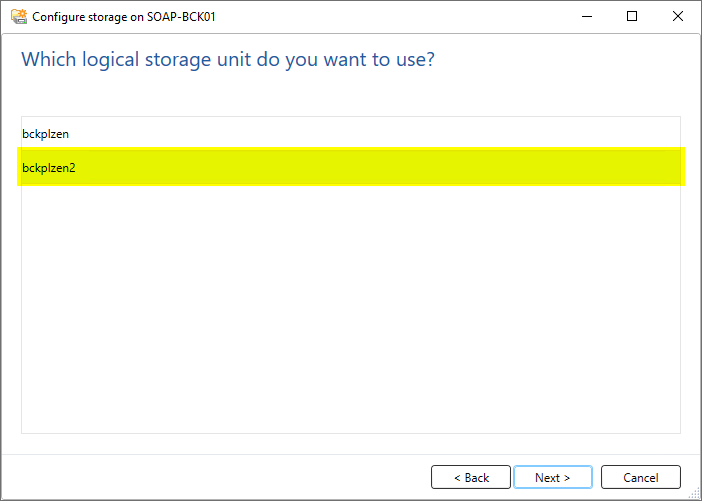Viewport: 703px width, 501px height.
Task: Open the system menu from title icon
Action: (19, 17)
